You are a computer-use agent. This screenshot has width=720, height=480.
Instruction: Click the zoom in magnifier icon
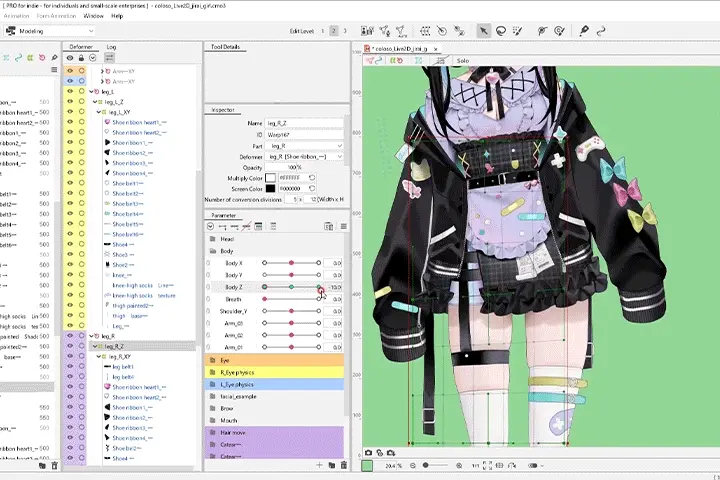[x=459, y=465]
